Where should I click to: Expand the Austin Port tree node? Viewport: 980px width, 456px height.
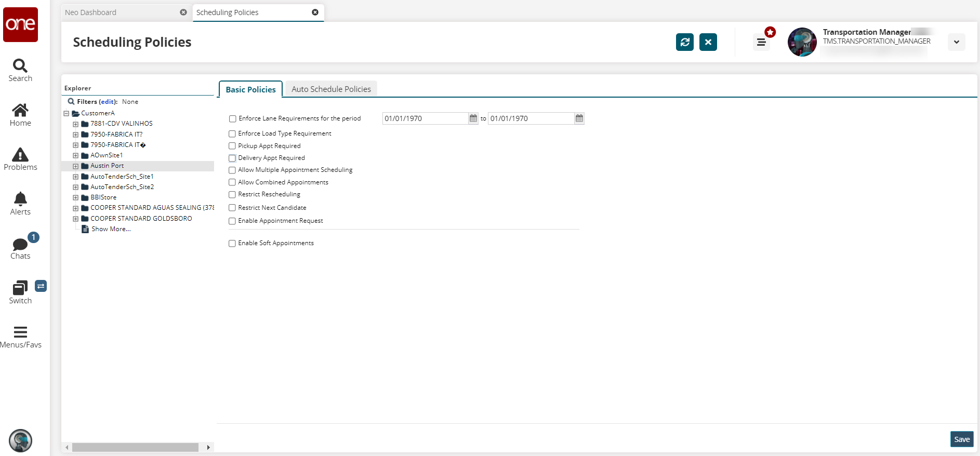pyautogui.click(x=76, y=166)
